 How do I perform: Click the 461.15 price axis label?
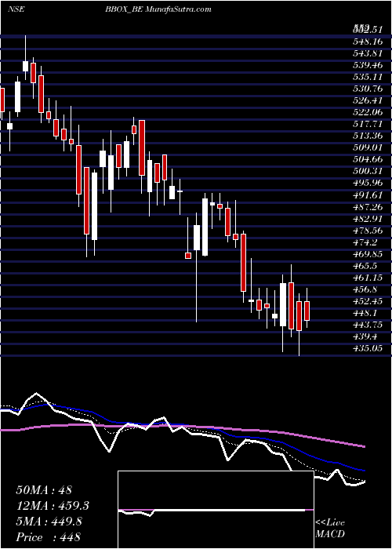(x=368, y=278)
